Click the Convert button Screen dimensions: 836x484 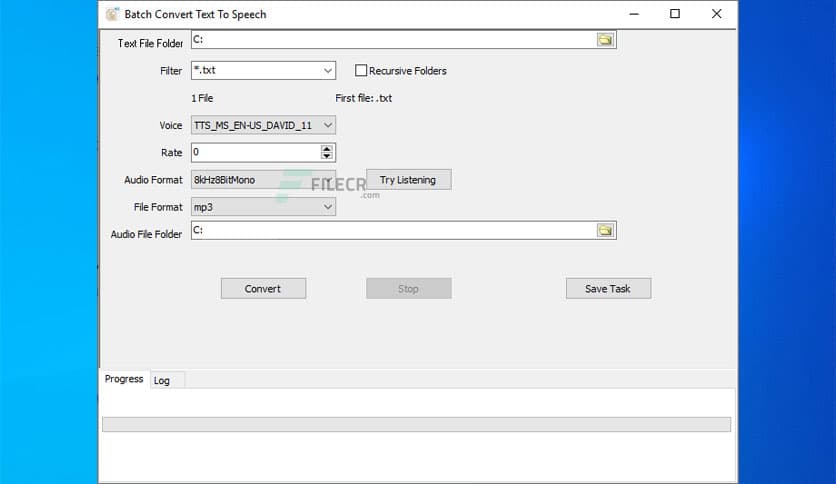click(x=263, y=288)
